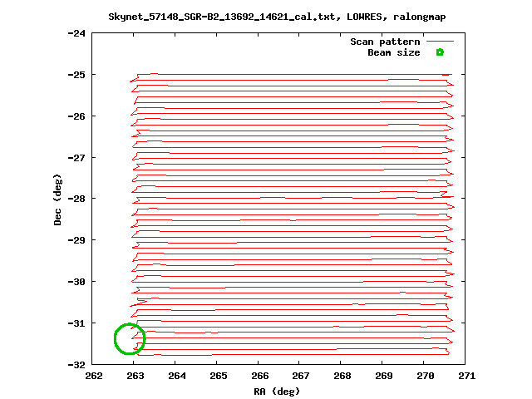Click the Dec tick label -32
532x399 pixels.
click(x=76, y=365)
